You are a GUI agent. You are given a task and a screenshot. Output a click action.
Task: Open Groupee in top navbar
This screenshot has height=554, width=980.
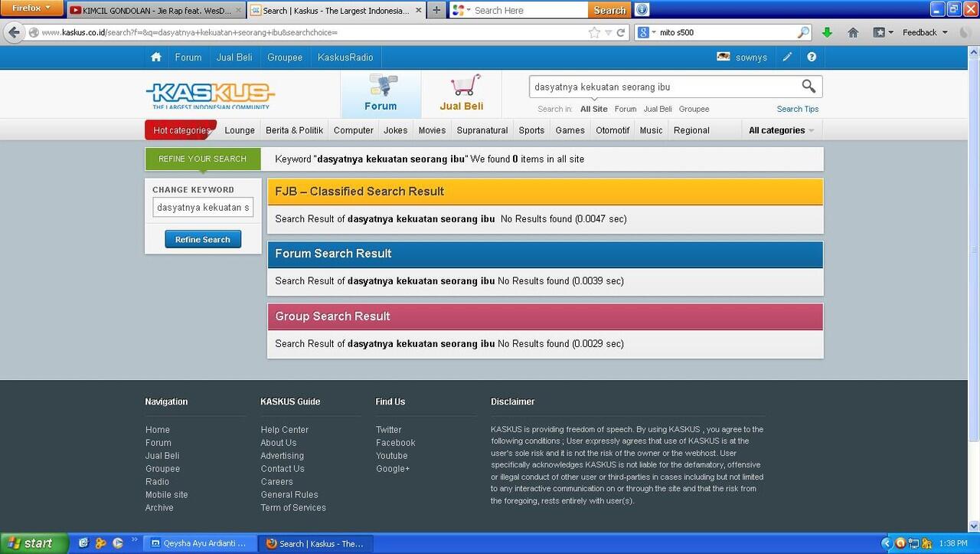point(285,57)
